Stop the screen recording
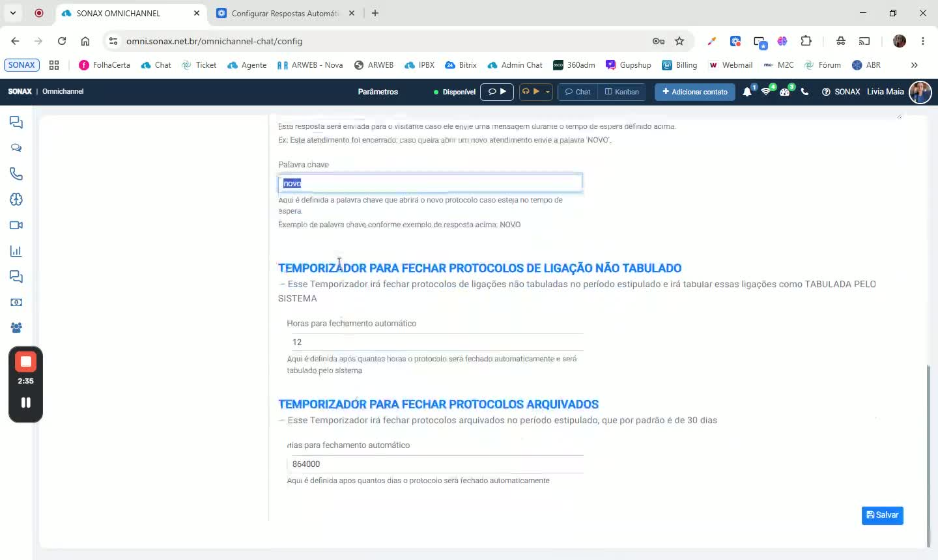Viewport: 938px width, 560px height. point(26,361)
